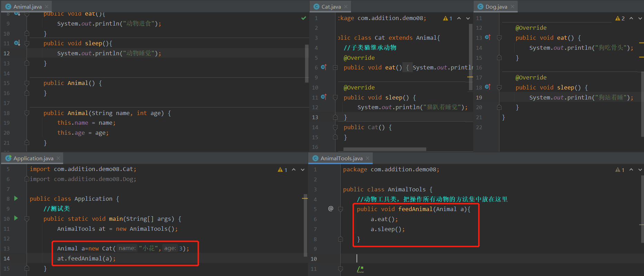Click the horizontal scrollbar in Cat.java editor

click(385, 149)
